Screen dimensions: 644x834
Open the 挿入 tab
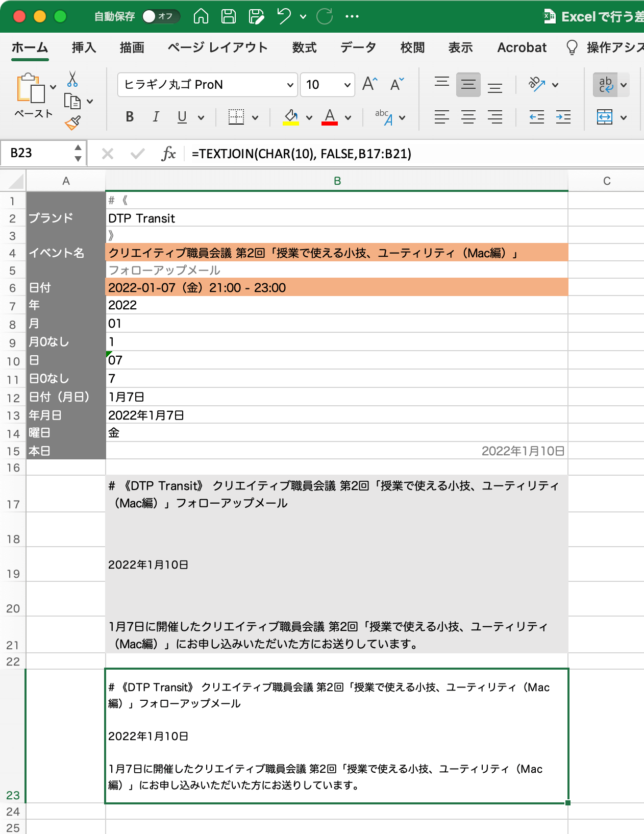click(x=84, y=47)
